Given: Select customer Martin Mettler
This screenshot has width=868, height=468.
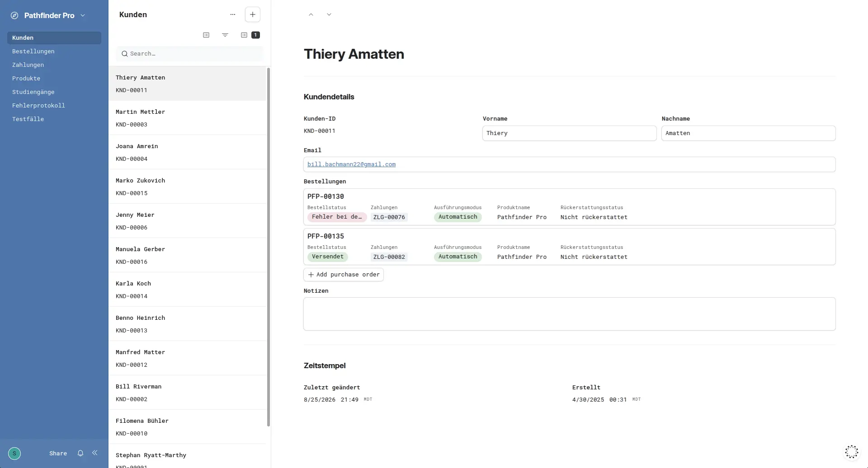Looking at the screenshot, I should [187, 118].
